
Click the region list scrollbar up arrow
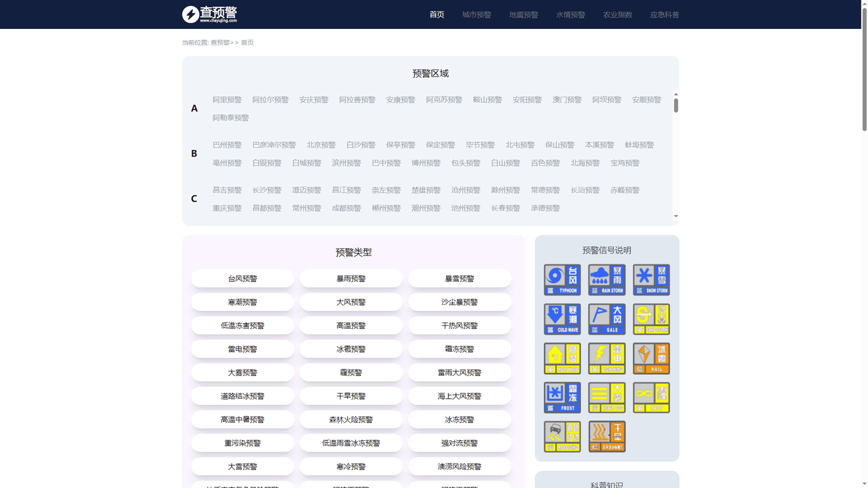point(676,94)
